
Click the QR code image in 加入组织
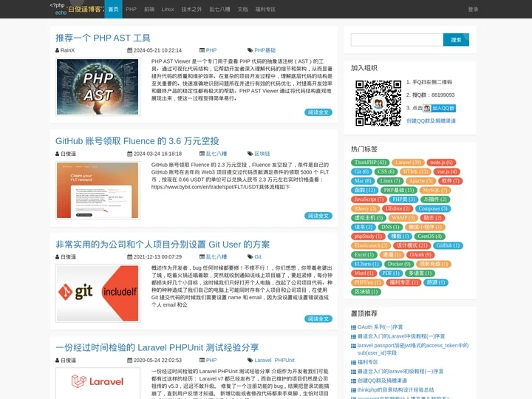(x=378, y=103)
